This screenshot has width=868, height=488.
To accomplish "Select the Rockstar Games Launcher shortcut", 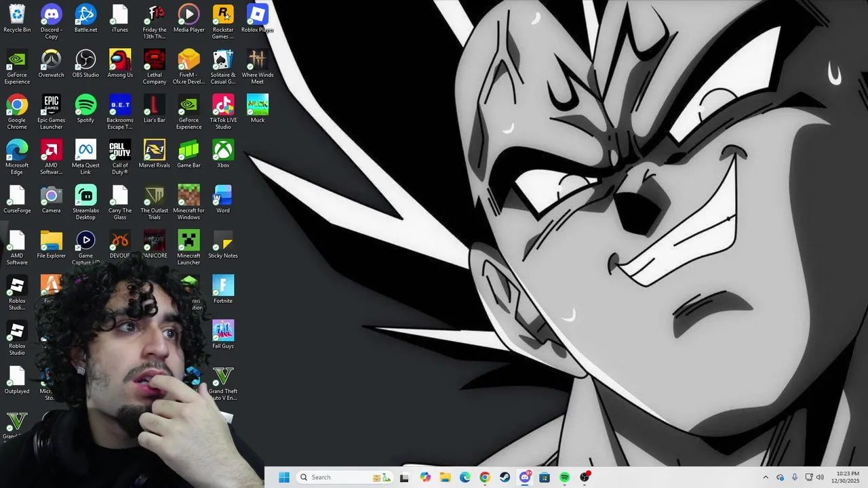I will pos(223,22).
